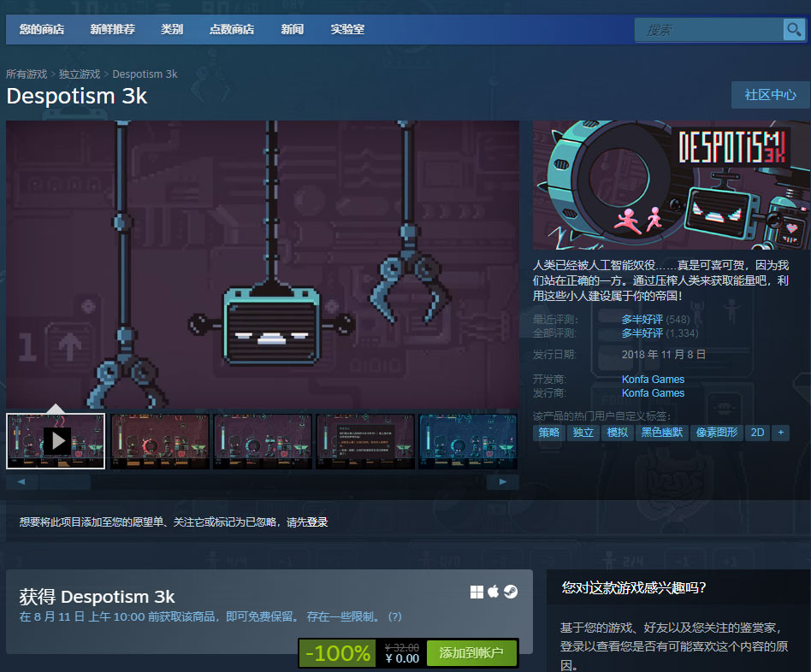This screenshot has height=672, width=811.
Task: Go back using the left carousel arrow
Action: click(21, 481)
